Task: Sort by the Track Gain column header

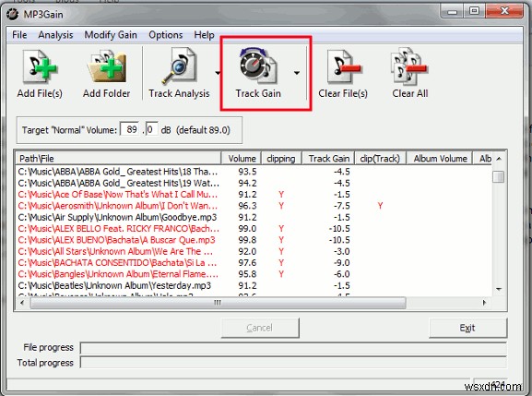Action: click(x=328, y=158)
